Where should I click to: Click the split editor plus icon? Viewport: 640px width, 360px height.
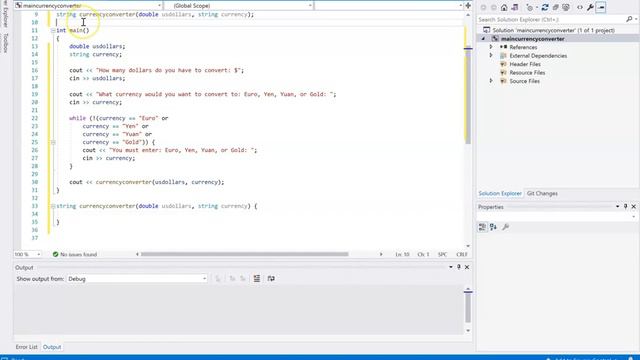468,5
